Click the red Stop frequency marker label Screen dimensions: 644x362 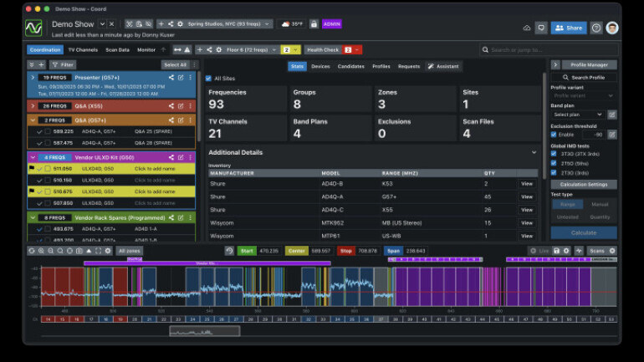(345, 250)
